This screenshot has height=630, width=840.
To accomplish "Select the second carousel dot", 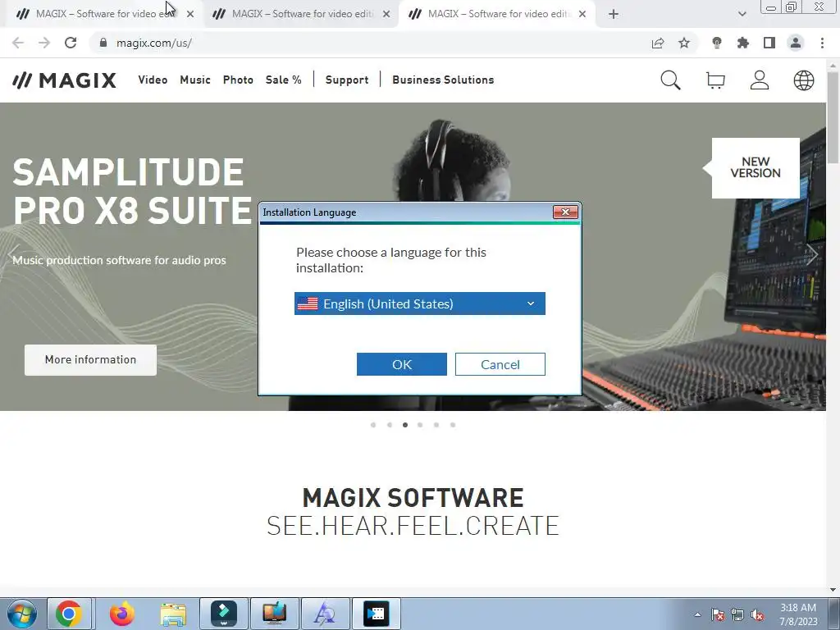I will (x=390, y=425).
